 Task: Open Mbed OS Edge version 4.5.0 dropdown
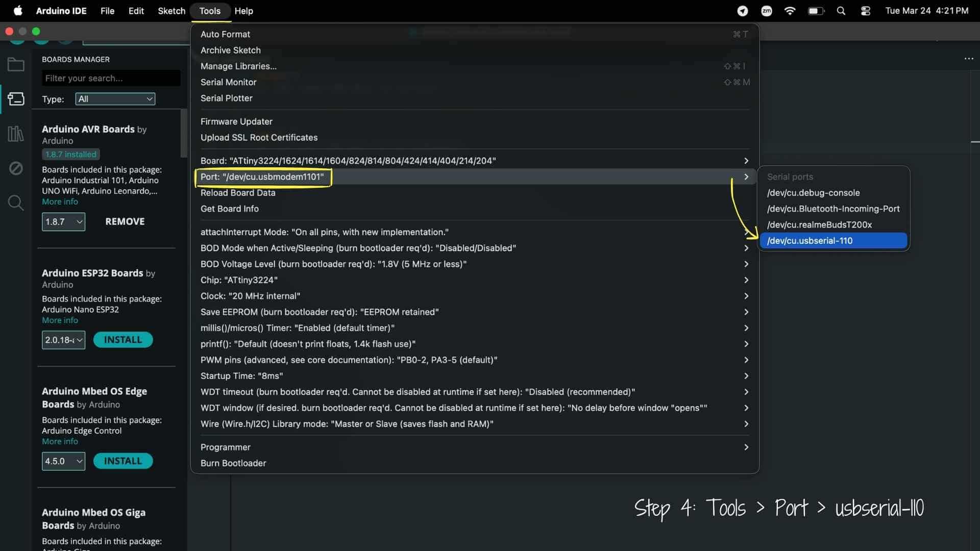coord(63,461)
